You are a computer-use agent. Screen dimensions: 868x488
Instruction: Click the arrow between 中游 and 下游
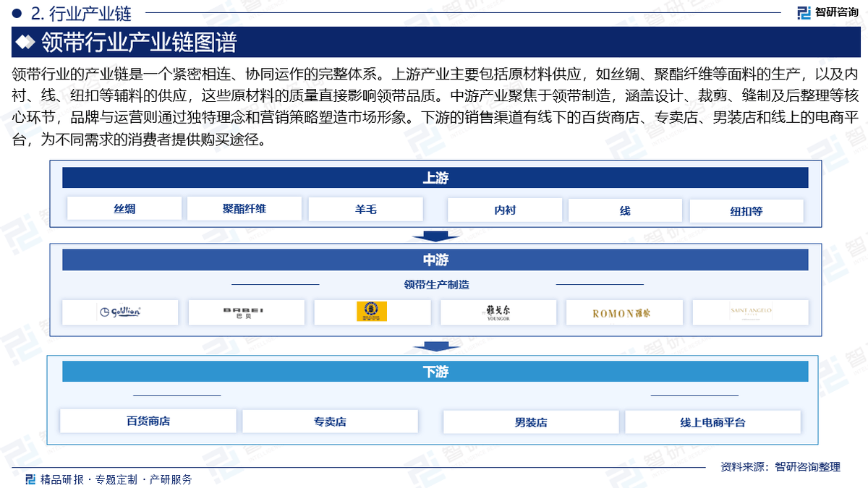[x=435, y=346]
